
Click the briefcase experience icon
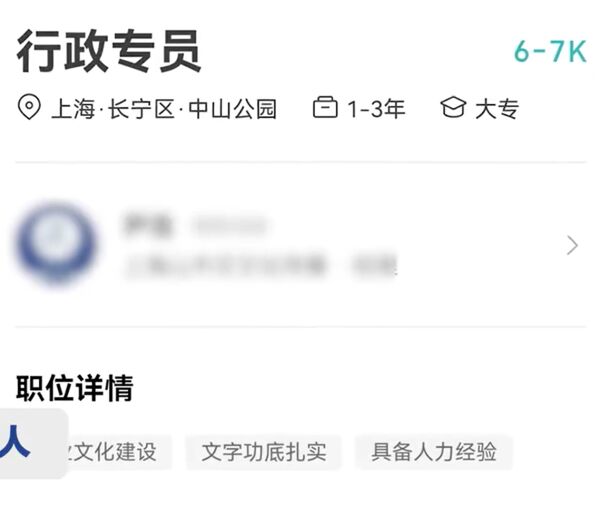(325, 107)
